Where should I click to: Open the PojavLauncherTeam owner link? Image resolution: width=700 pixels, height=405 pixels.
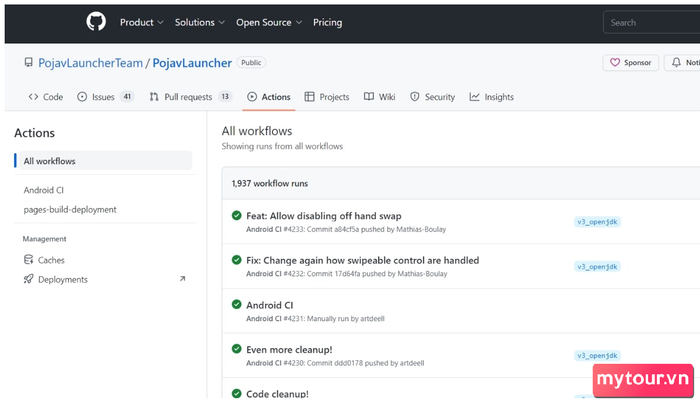(90, 63)
